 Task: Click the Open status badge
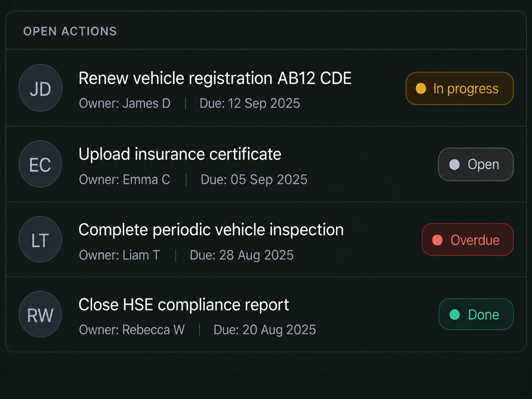476,164
